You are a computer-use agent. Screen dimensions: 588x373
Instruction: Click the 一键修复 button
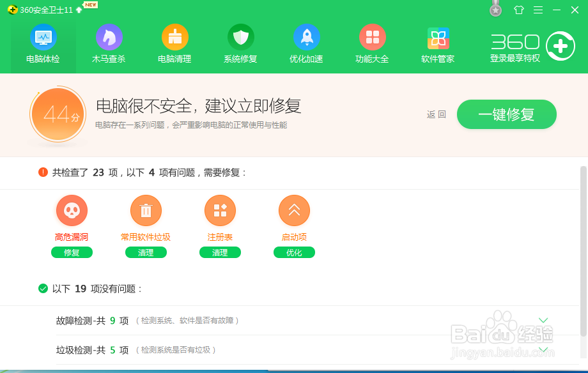pyautogui.click(x=507, y=114)
